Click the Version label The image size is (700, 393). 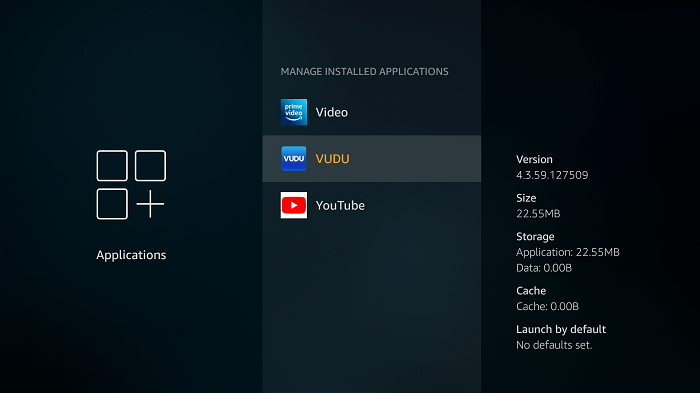click(534, 159)
